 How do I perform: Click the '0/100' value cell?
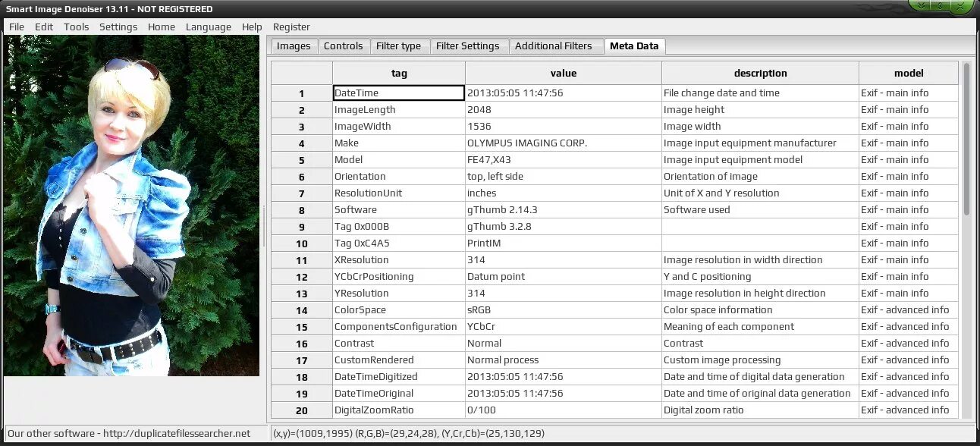tap(564, 410)
